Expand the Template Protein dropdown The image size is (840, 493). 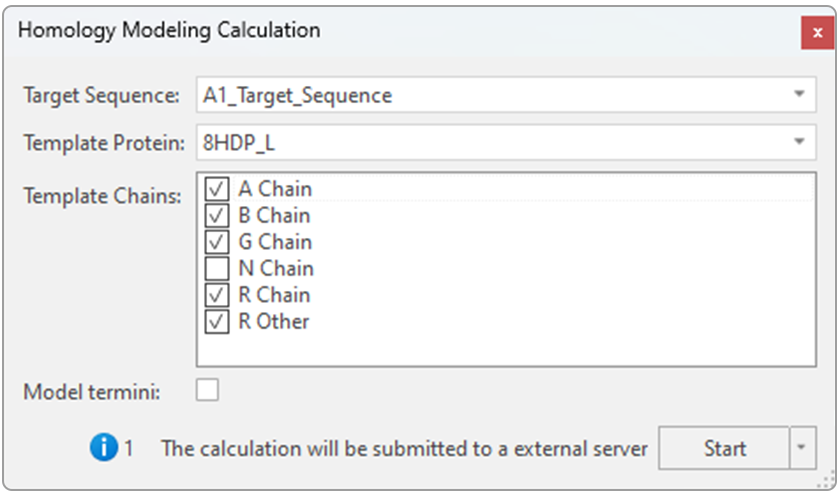[x=799, y=142]
